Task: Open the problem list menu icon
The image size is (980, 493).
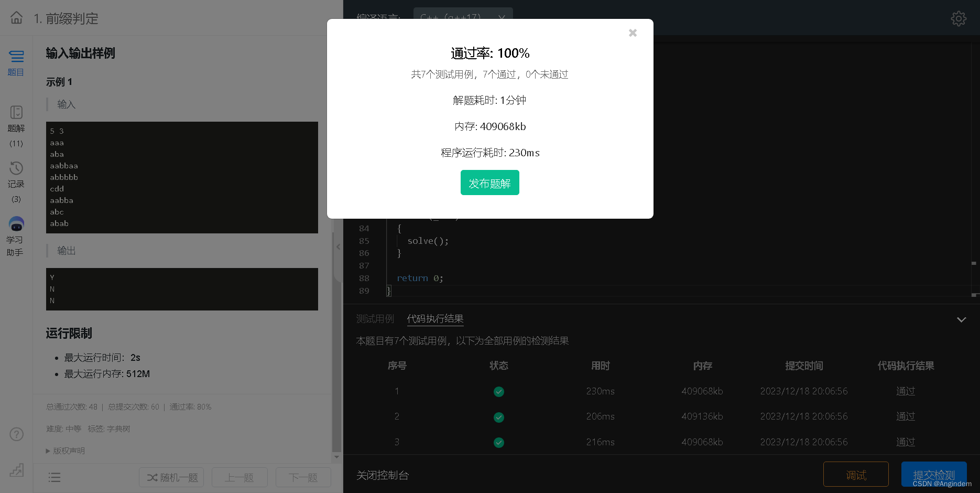Action: pos(55,477)
